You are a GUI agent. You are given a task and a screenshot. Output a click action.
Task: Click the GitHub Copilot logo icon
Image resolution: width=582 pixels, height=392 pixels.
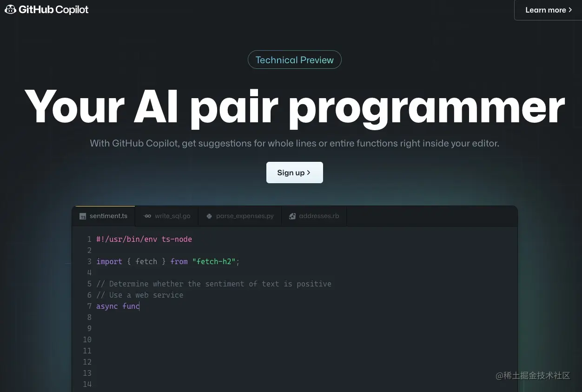pos(10,9)
